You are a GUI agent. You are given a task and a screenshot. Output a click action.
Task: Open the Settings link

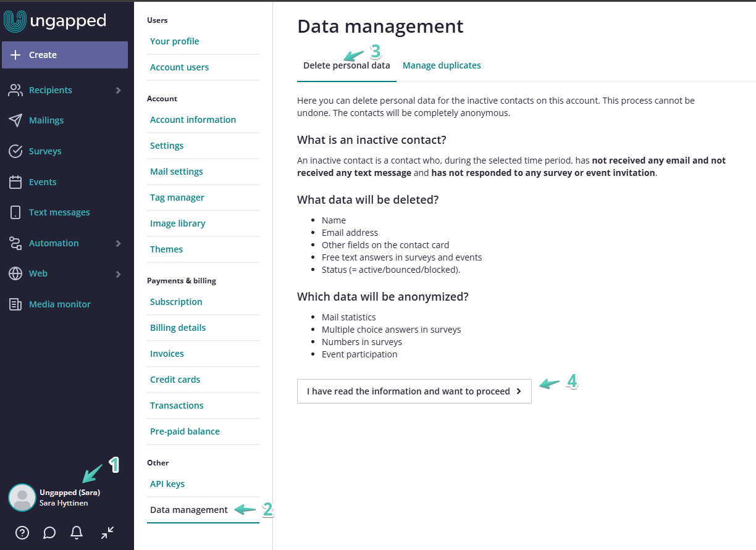click(x=167, y=146)
